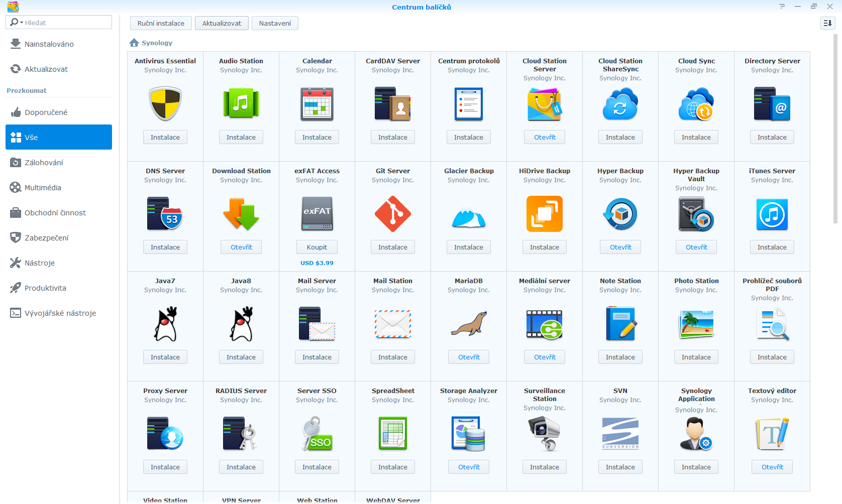Click the help question mark button
This screenshot has width=842, height=504.
[782, 7]
